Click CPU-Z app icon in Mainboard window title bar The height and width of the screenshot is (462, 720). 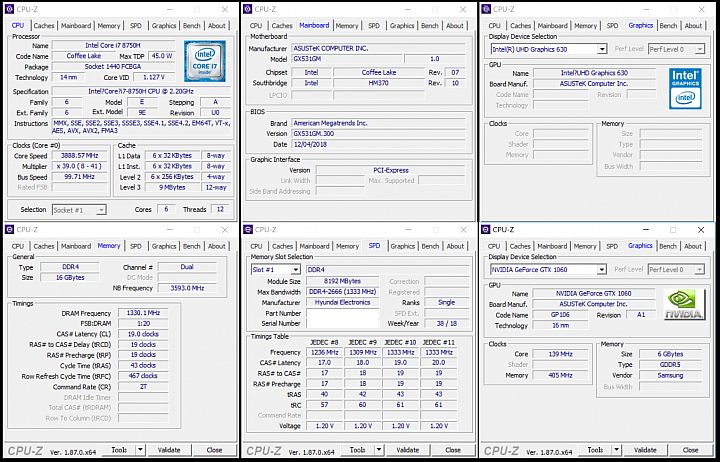point(248,9)
